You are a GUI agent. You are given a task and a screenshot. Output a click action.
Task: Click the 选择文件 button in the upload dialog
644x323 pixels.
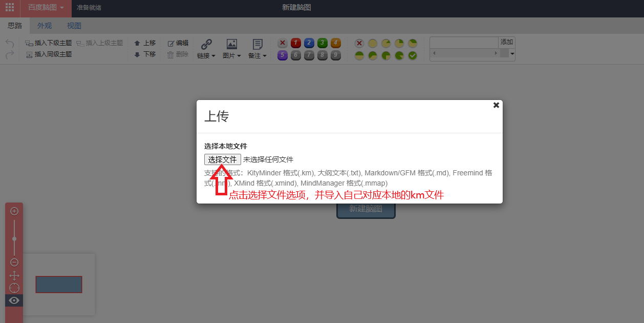click(x=222, y=159)
